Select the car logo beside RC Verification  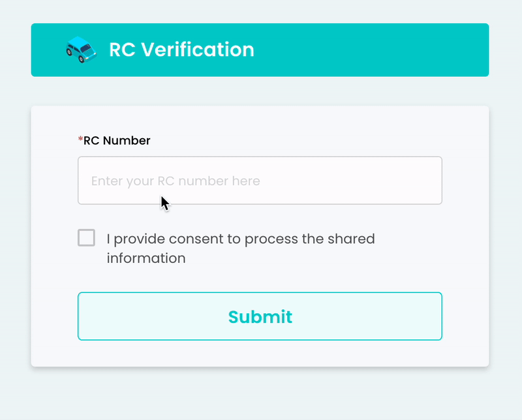pyautogui.click(x=81, y=50)
